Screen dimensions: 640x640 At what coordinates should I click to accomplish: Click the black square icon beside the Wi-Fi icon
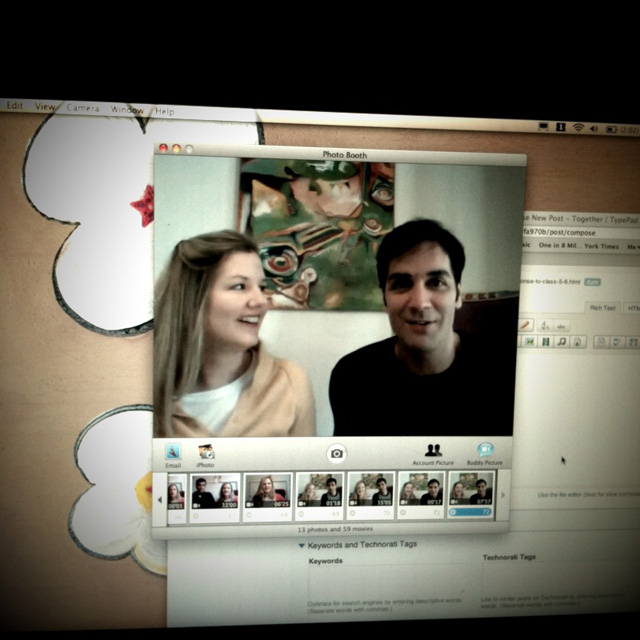[561, 127]
